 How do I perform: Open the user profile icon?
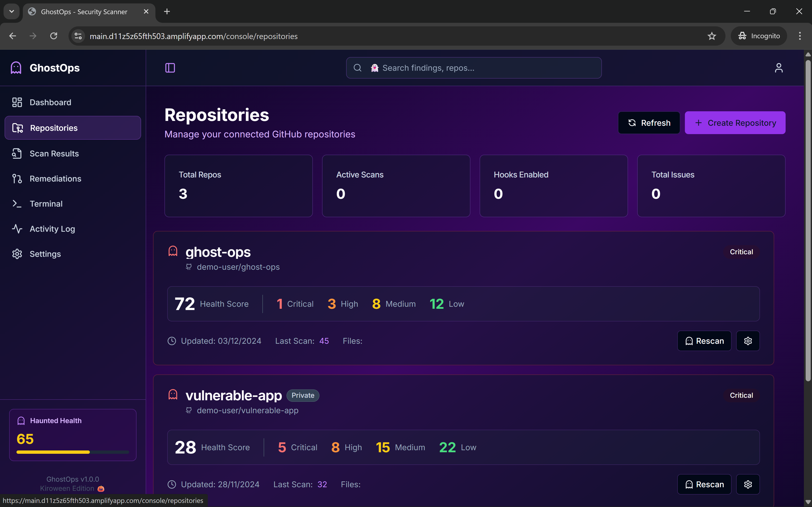coord(779,68)
